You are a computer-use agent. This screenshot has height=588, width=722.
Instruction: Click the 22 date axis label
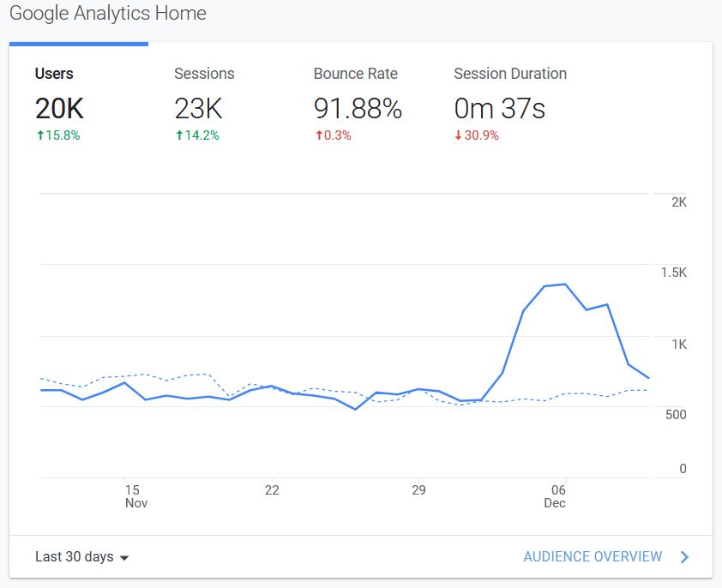point(272,490)
